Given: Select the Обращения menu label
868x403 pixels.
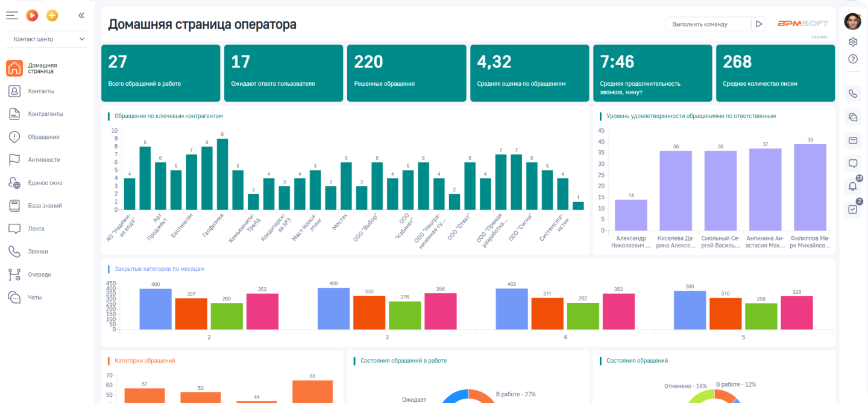Looking at the screenshot, I should point(43,137).
